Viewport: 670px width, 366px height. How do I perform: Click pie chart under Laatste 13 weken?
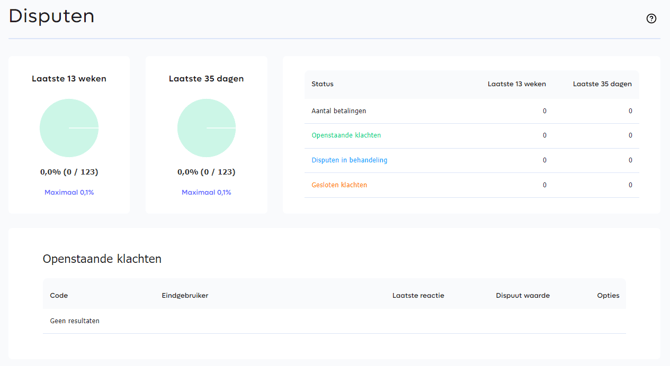(x=69, y=128)
